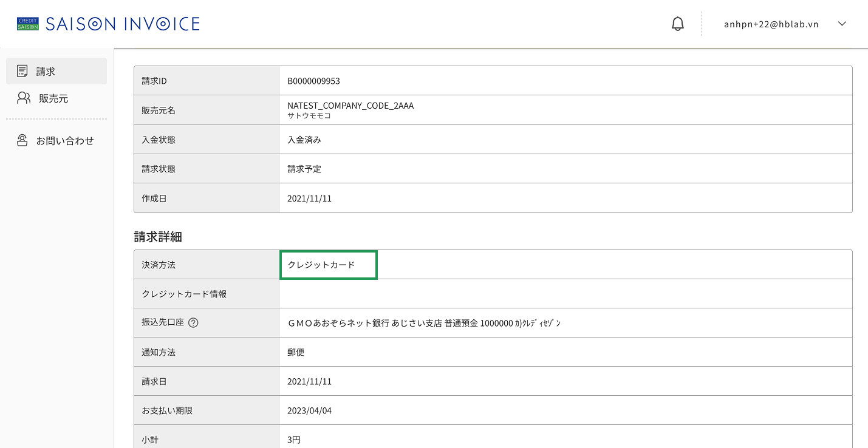Click the 請求日 row label
The image size is (868, 448).
[154, 382]
